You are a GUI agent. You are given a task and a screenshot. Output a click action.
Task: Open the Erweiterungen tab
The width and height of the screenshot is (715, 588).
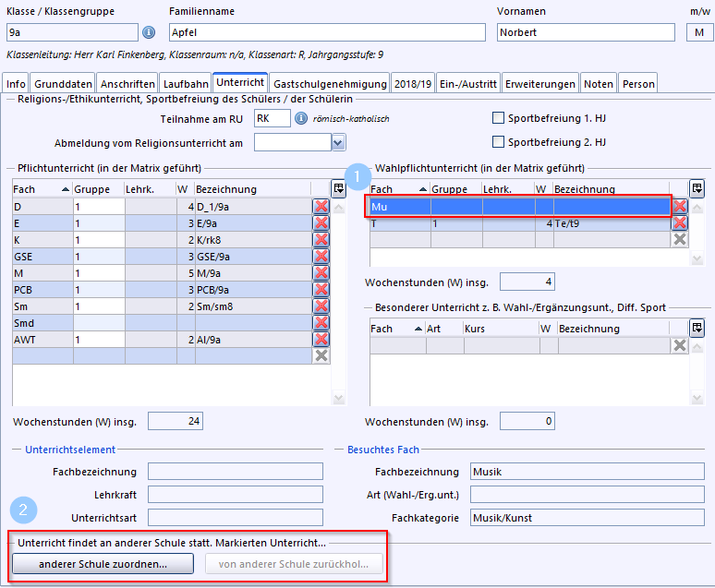[539, 83]
